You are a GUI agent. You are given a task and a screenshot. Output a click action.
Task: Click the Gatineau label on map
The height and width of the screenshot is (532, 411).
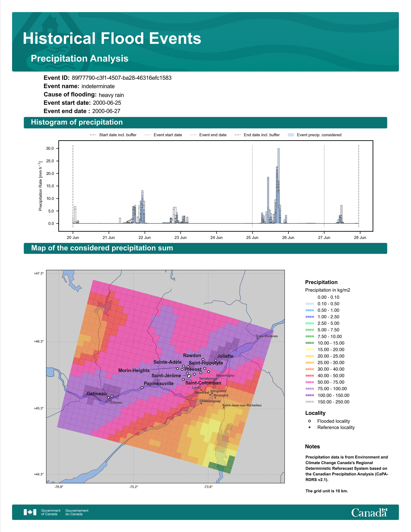pyautogui.click(x=97, y=394)
